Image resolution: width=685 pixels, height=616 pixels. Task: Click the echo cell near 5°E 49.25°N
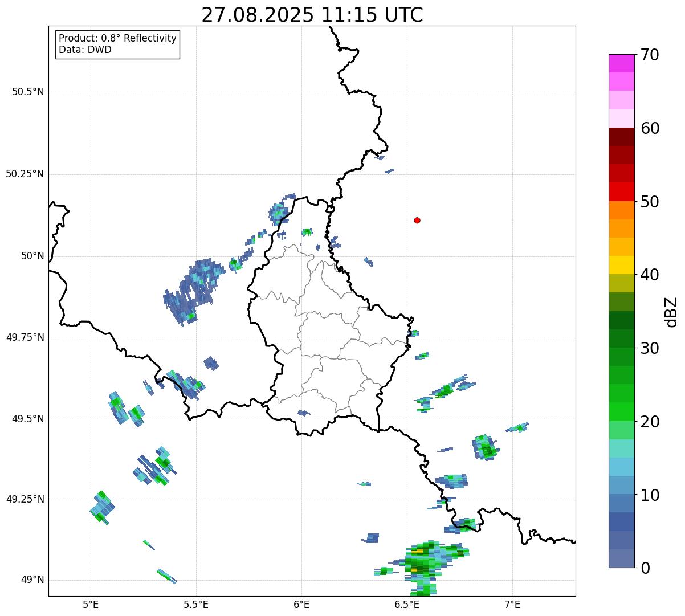[103, 507]
